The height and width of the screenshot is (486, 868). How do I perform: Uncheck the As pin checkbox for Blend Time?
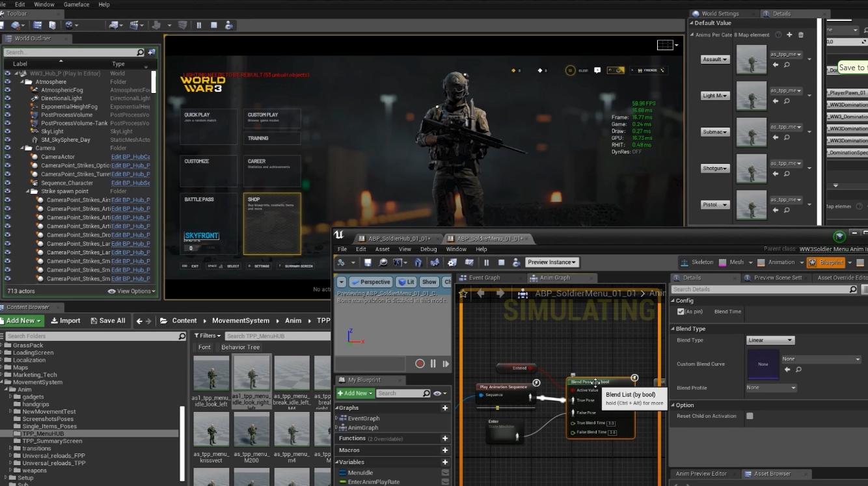click(681, 312)
